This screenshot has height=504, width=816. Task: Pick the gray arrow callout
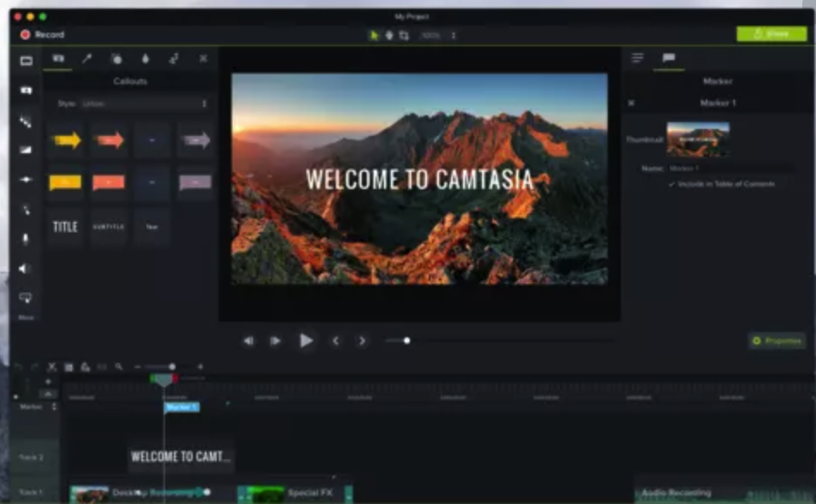tap(195, 140)
